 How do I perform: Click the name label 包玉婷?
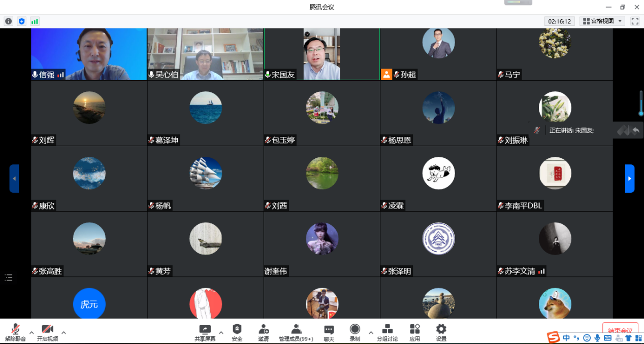pyautogui.click(x=283, y=140)
